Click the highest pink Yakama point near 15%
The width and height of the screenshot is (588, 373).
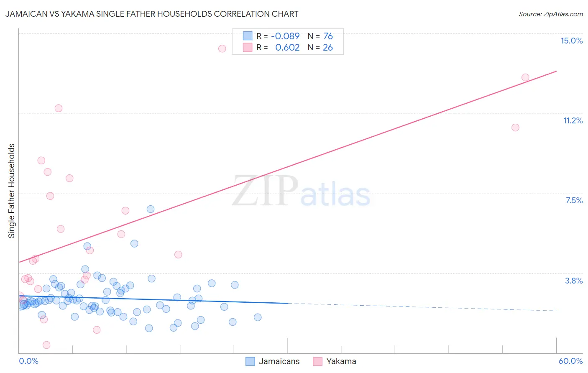[222, 49]
